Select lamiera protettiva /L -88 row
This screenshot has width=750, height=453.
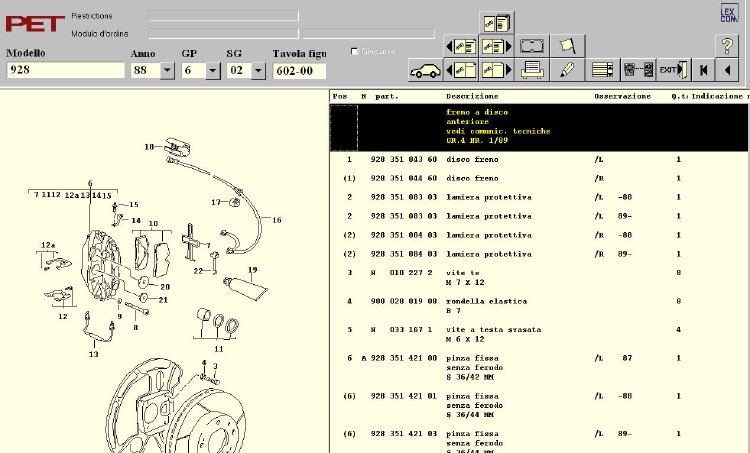click(x=539, y=197)
